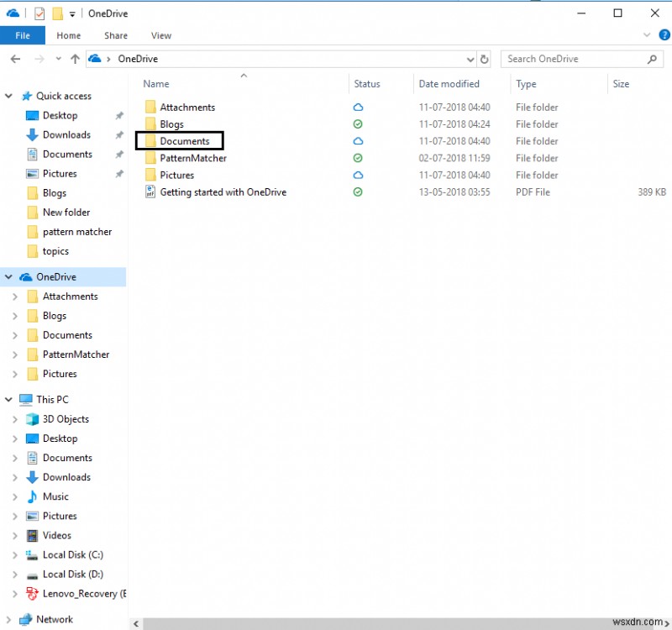Click the green sync checkmark beside Blogs folder
This screenshot has height=630, width=672.
pos(358,123)
